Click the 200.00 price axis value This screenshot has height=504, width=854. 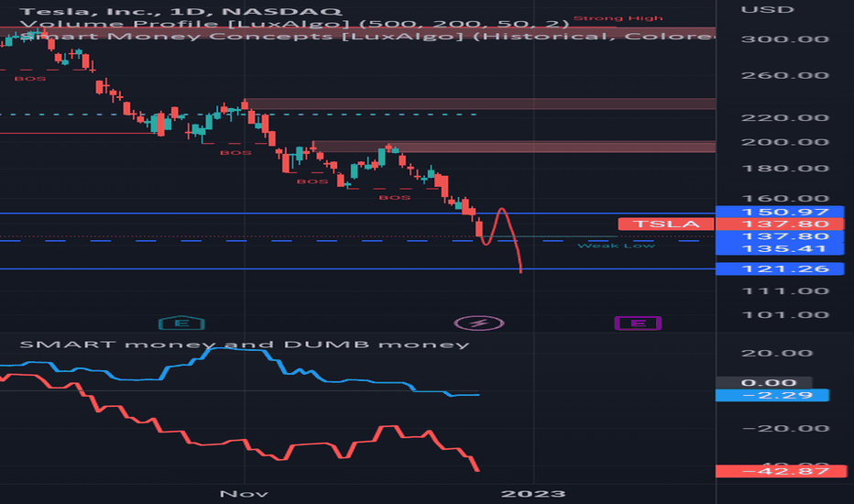(x=785, y=142)
